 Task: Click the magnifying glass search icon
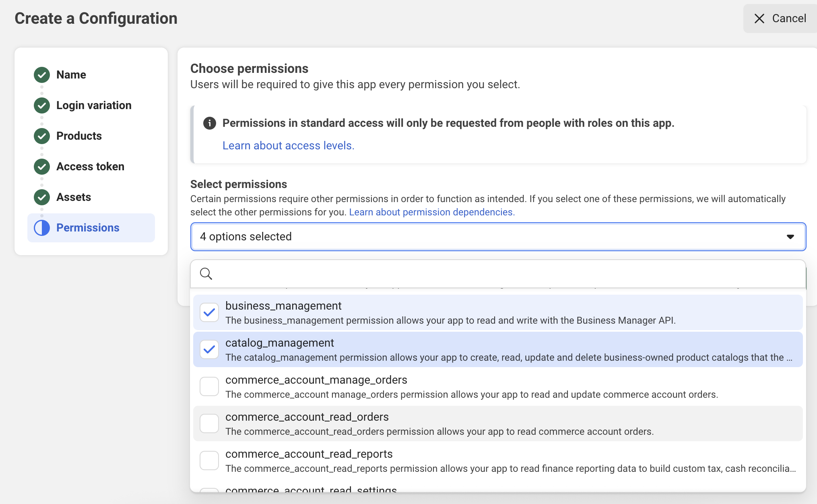coord(206,273)
